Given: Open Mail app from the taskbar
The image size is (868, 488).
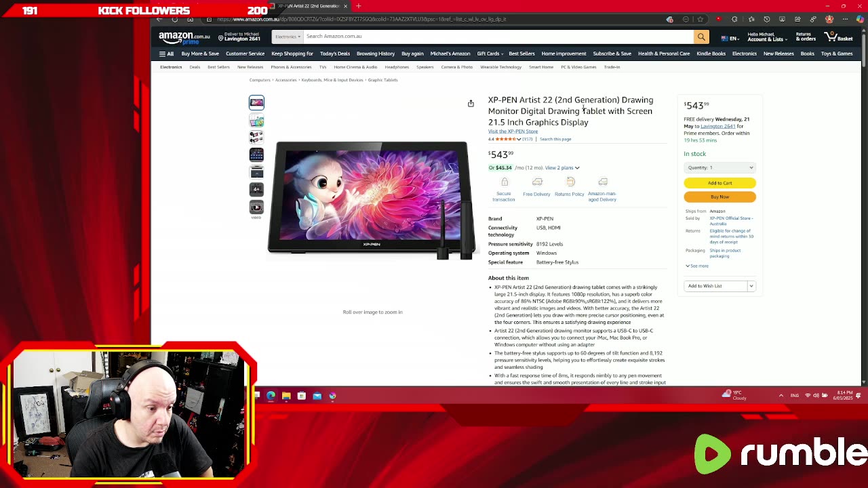Looking at the screenshot, I should pos(317,396).
